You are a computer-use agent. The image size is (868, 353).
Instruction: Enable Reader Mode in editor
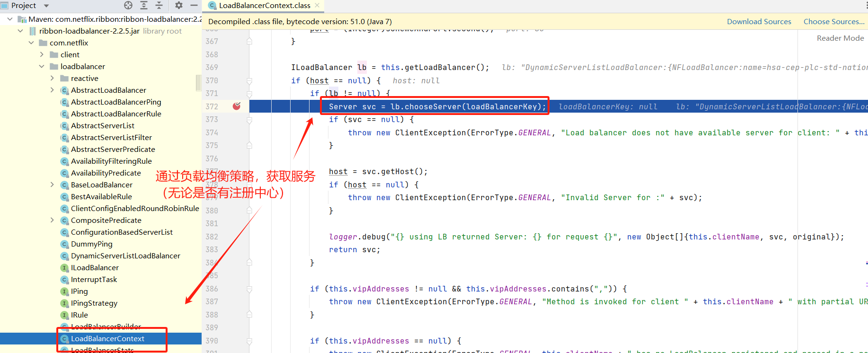[840, 38]
